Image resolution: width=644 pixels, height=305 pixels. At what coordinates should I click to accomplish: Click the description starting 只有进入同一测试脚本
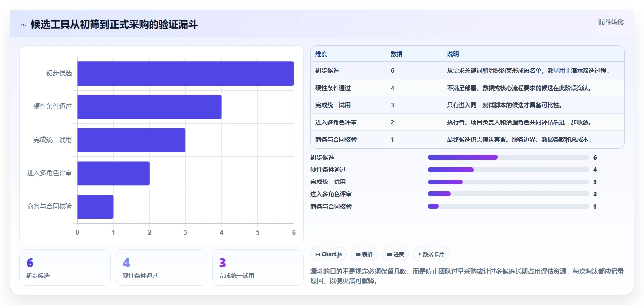(x=504, y=105)
